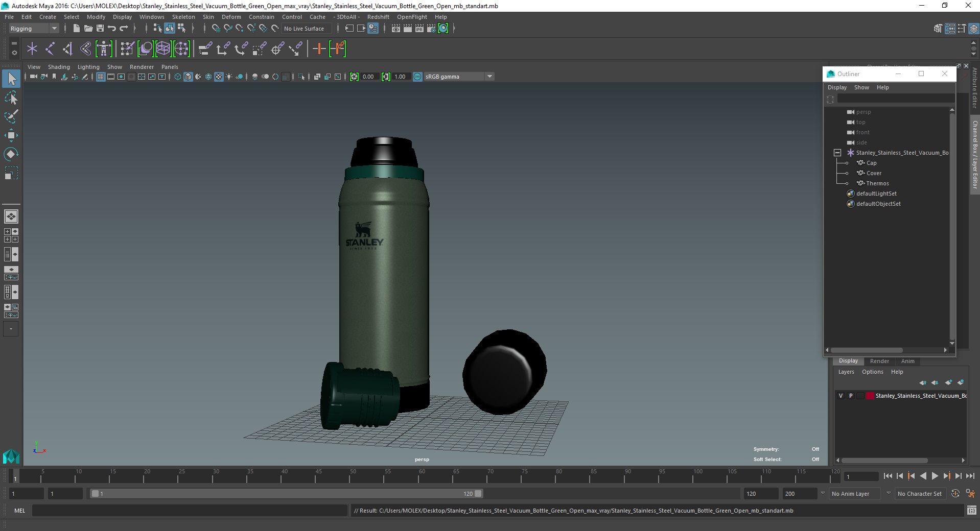Choose the Move tool in toolbox

click(x=11, y=135)
